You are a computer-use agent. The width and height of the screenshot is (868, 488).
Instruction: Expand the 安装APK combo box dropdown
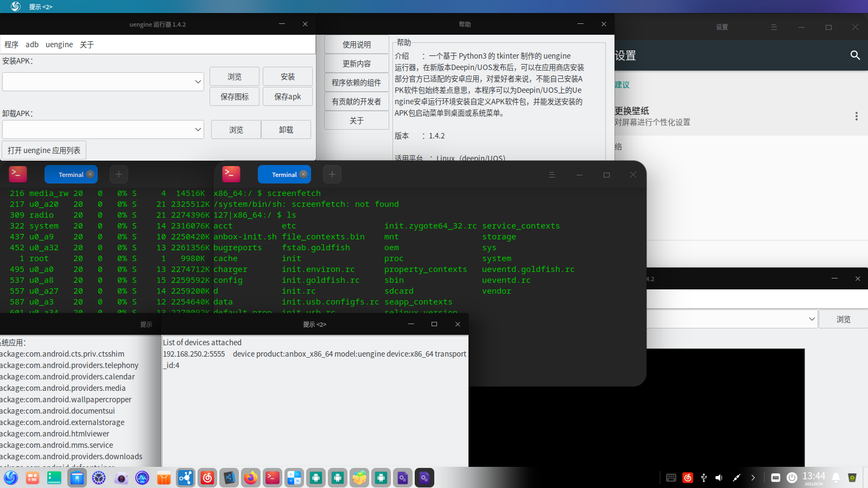(x=198, y=82)
